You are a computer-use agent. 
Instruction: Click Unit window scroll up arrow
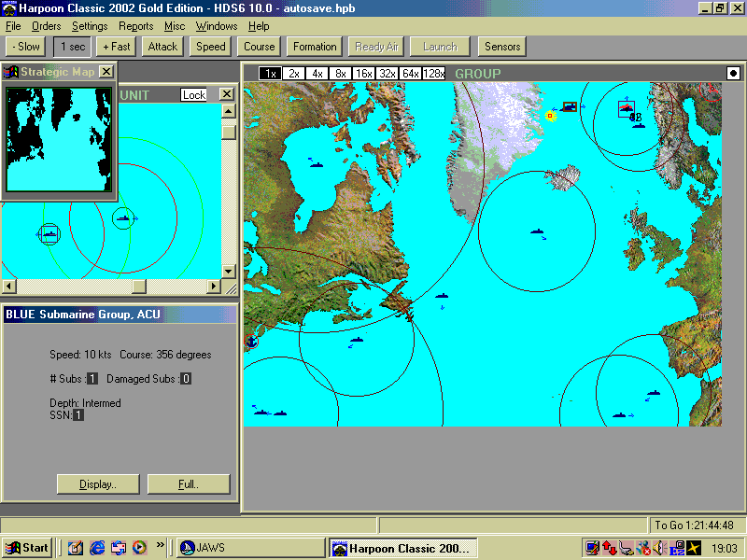coord(228,111)
